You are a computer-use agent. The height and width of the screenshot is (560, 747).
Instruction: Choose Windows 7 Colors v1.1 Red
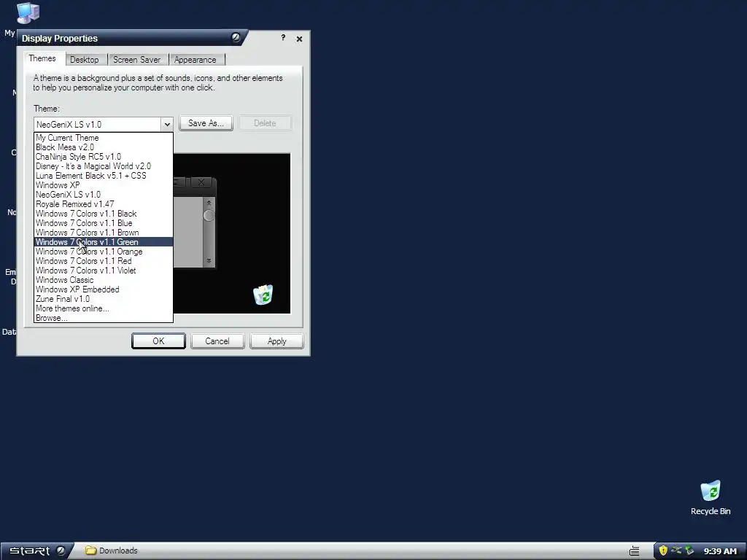[104, 261]
